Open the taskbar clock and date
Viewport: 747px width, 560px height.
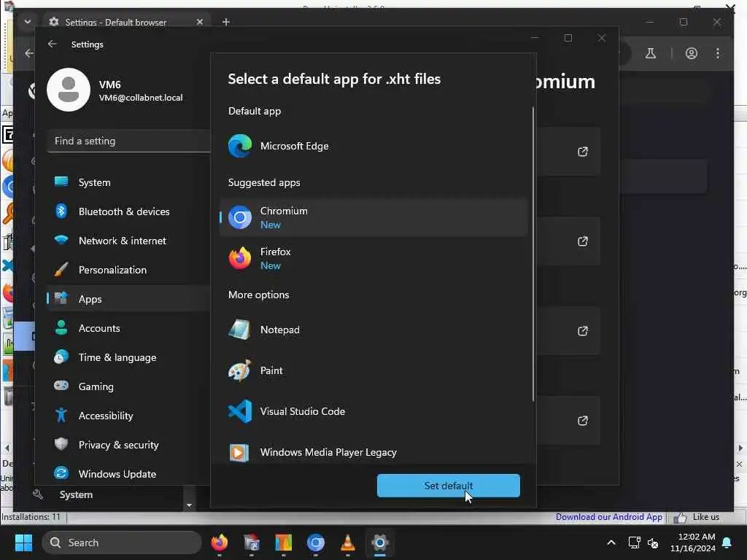pos(693,542)
